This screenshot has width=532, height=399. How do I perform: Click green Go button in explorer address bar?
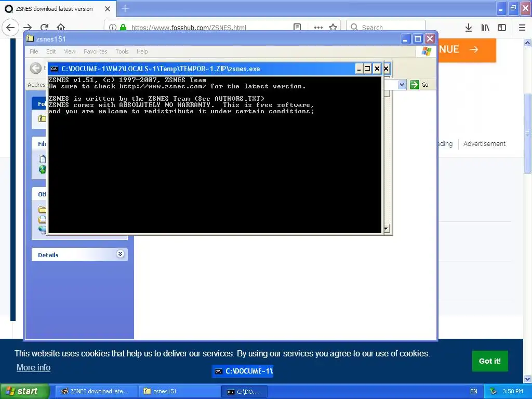(x=419, y=85)
